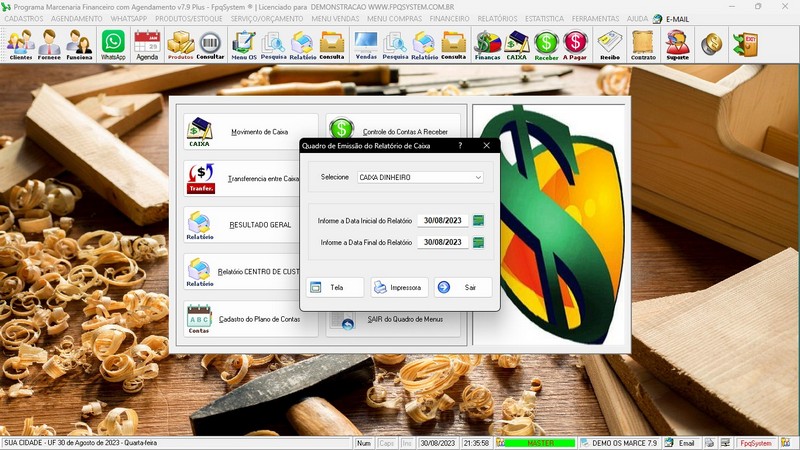Open the Receber green dollar icon
This screenshot has width=800, height=450.
(x=546, y=44)
